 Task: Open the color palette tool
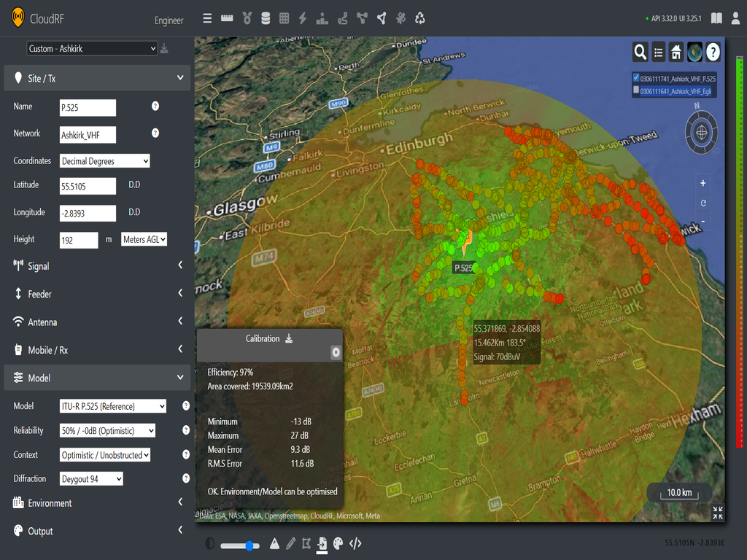point(338,544)
